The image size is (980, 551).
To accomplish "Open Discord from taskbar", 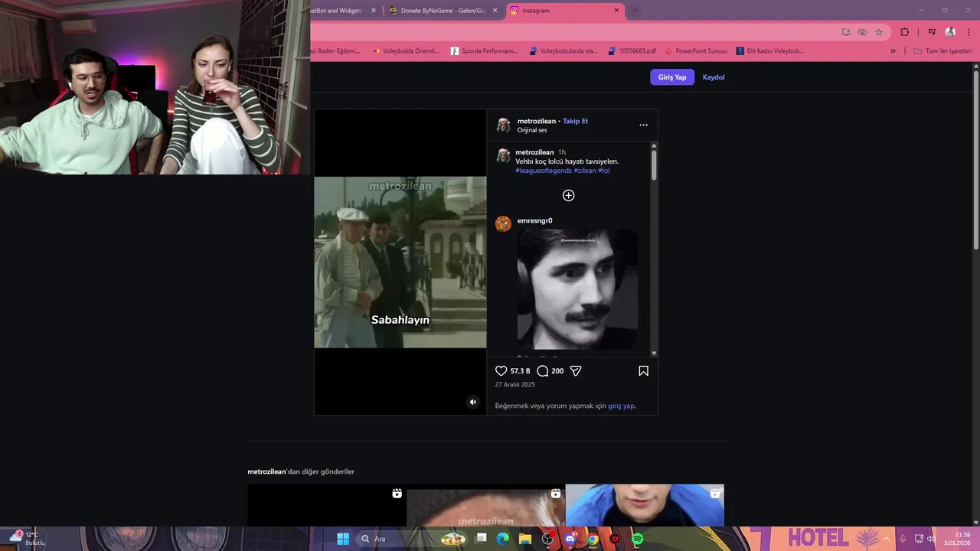I will click(x=570, y=539).
